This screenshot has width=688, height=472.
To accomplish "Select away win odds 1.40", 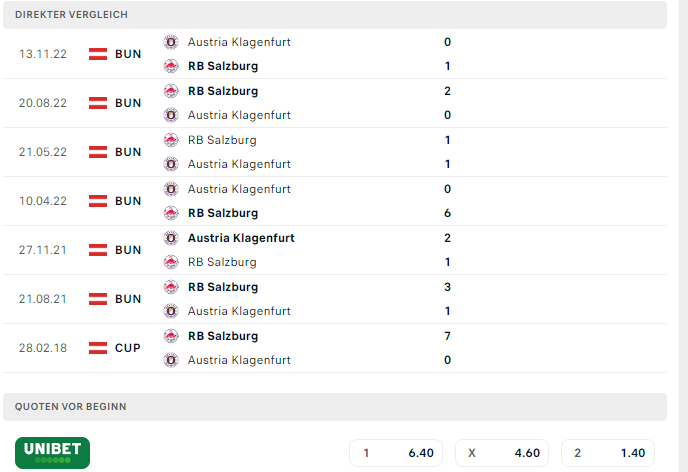I will (x=608, y=453).
